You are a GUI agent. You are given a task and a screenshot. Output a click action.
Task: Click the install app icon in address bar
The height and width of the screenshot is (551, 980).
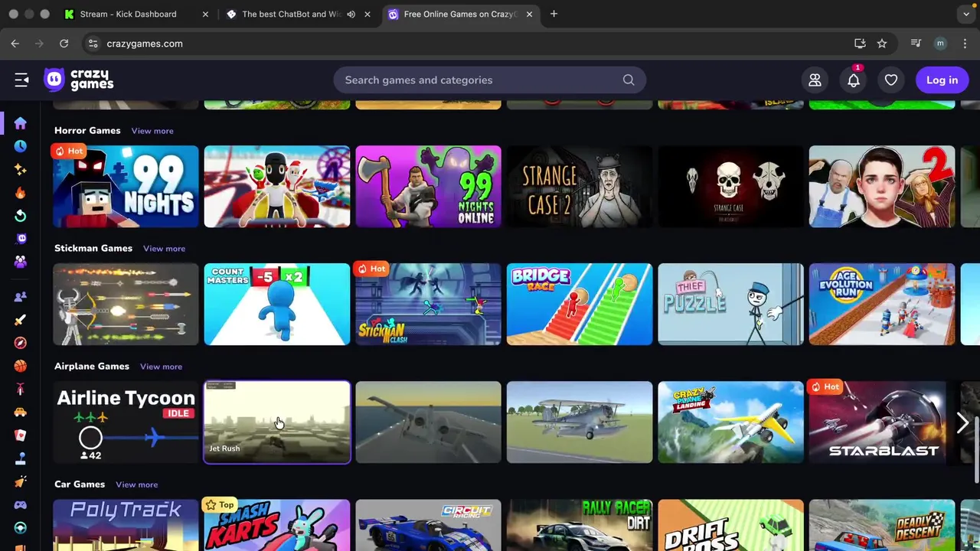click(860, 44)
